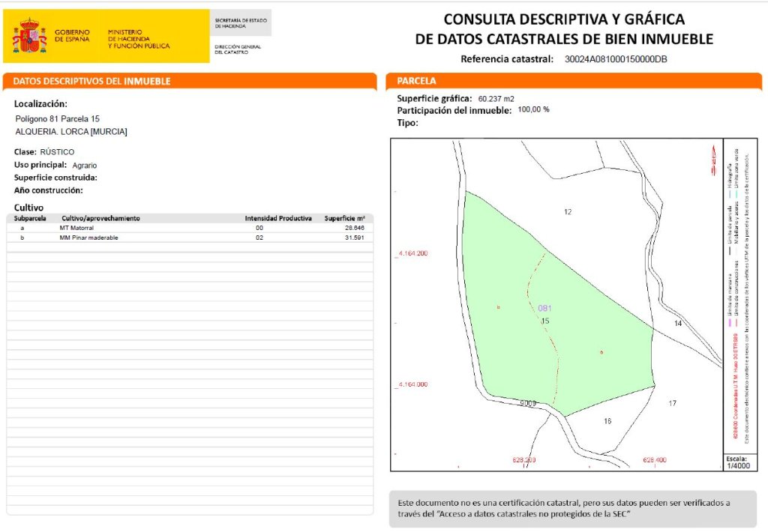Click the Spanish coat of arms emblem
768x532 pixels.
29,36
